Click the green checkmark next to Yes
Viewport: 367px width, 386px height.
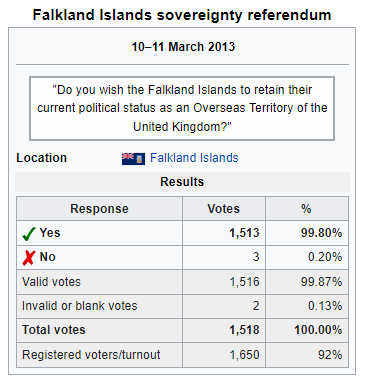pyautogui.click(x=29, y=234)
